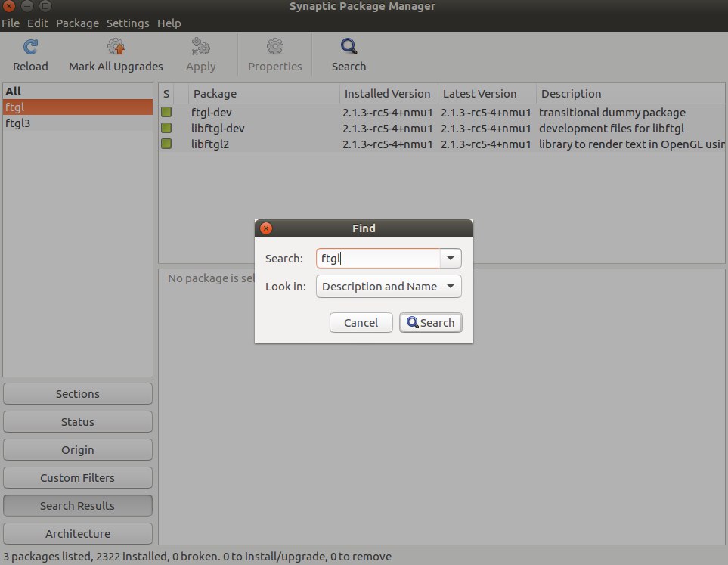This screenshot has height=565, width=728.
Task: Click the Apply gears icon
Action: point(200,47)
